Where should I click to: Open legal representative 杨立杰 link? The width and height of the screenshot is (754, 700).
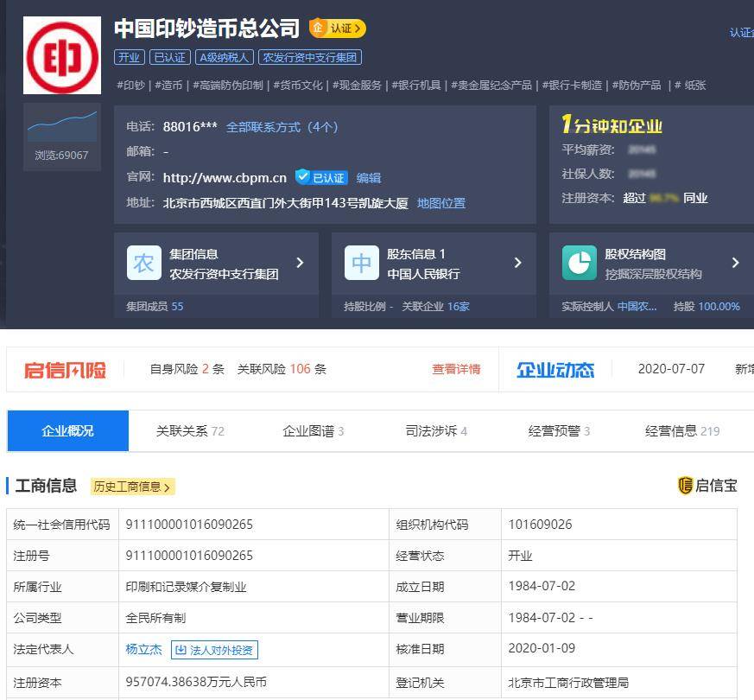coord(143,650)
